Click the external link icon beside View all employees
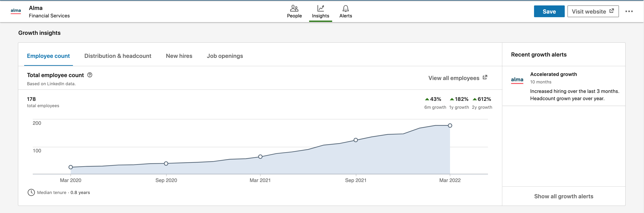The height and width of the screenshot is (213, 644). tap(485, 77)
